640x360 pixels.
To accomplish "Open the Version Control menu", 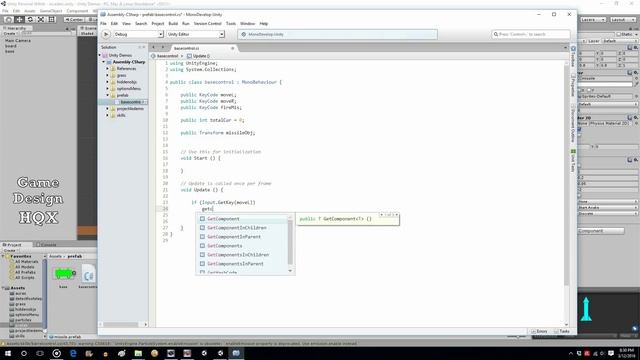I will click(207, 24).
